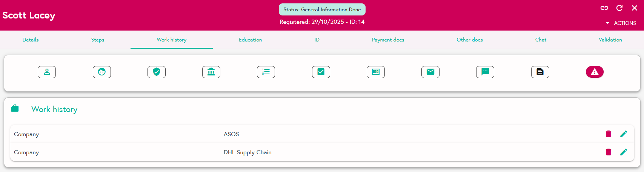Go to the Validation tab
The width and height of the screenshot is (644, 172).
click(x=610, y=40)
